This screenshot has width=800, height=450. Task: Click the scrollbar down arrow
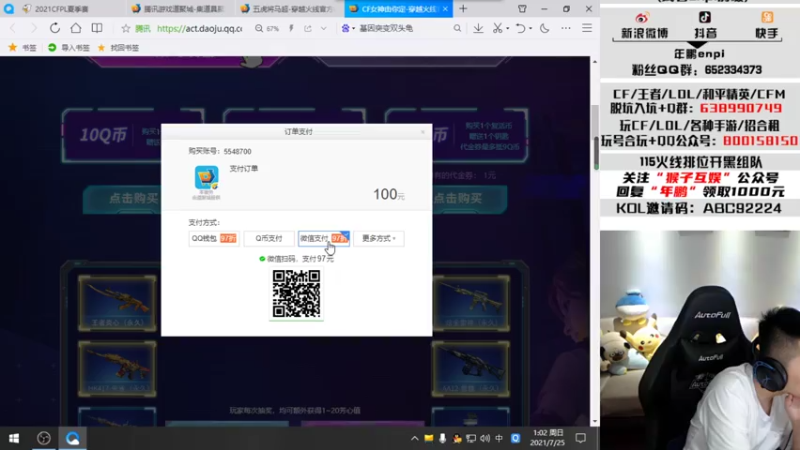(595, 421)
